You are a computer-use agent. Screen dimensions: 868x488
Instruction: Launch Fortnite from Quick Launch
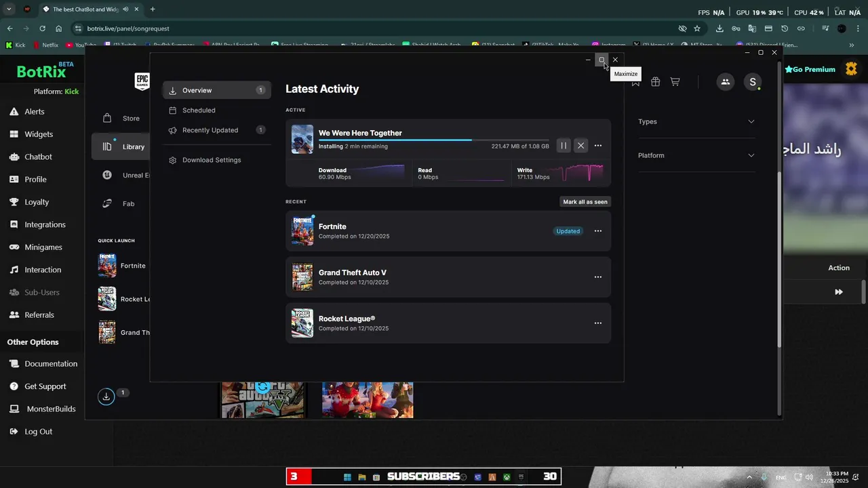pyautogui.click(x=123, y=266)
